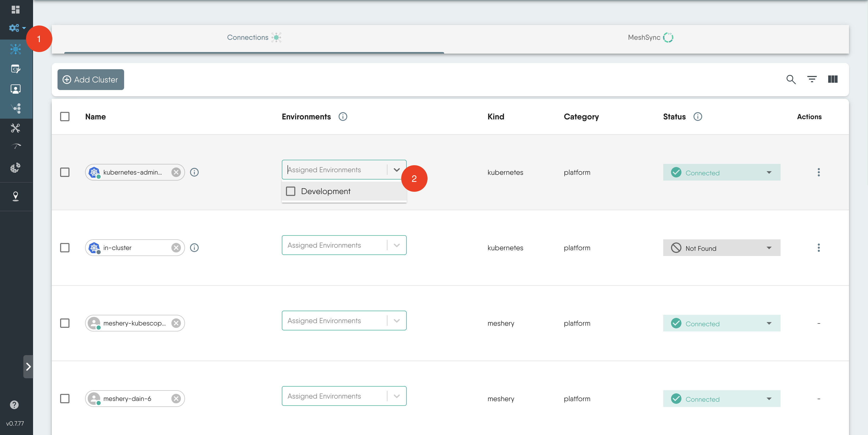Remove the in-cluster connection chip
The image size is (868, 435).
point(176,248)
